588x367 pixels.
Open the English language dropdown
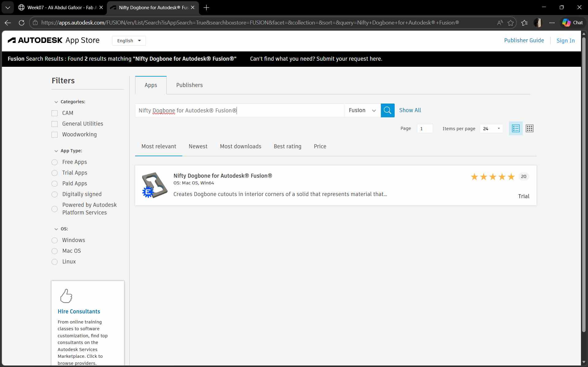[x=129, y=41]
